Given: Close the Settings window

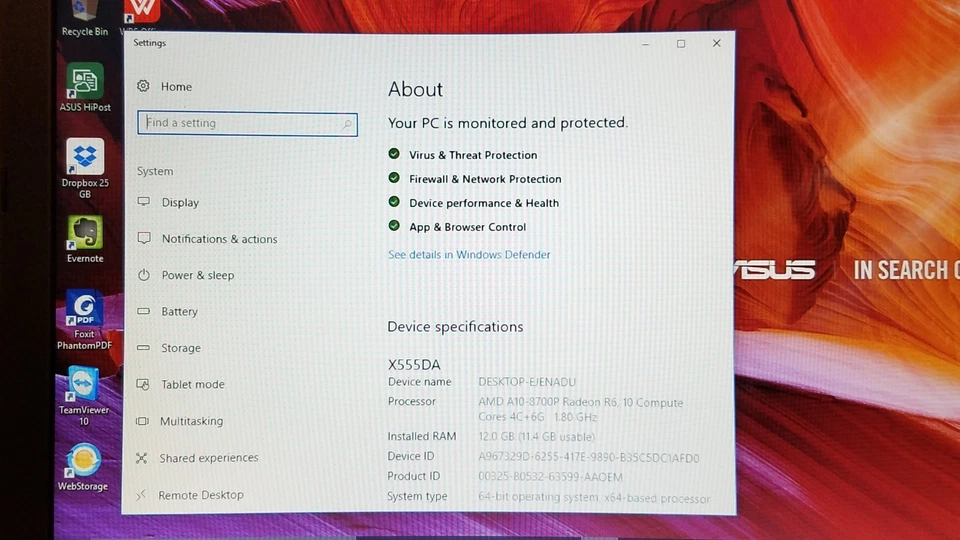Looking at the screenshot, I should click(716, 43).
